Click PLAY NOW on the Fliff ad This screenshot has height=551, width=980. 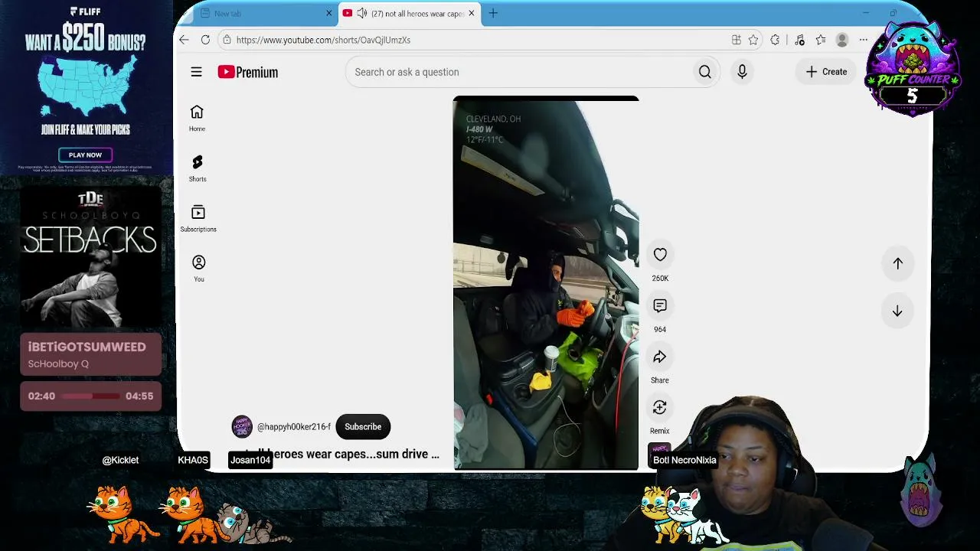coord(85,155)
